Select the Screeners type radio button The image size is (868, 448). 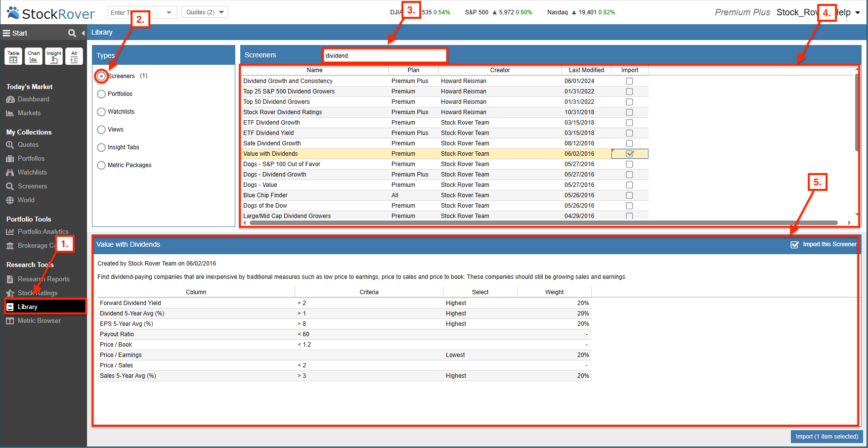click(101, 76)
